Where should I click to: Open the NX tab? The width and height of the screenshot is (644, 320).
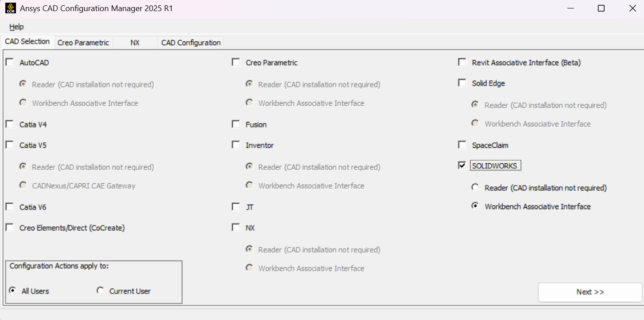pos(135,43)
